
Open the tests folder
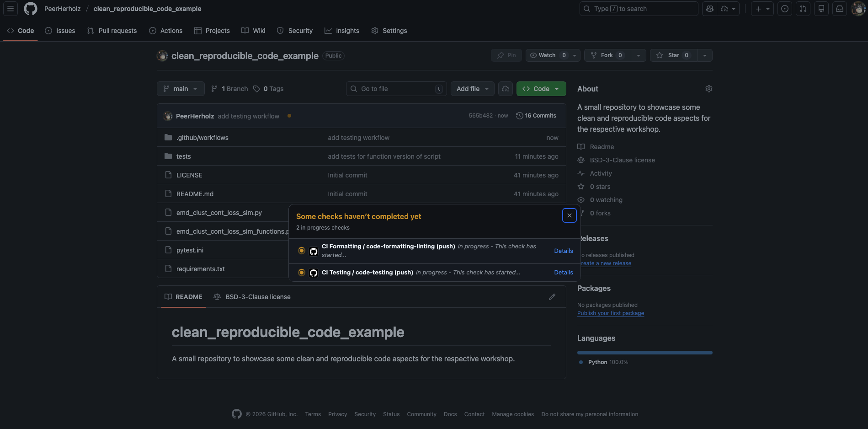[184, 156]
